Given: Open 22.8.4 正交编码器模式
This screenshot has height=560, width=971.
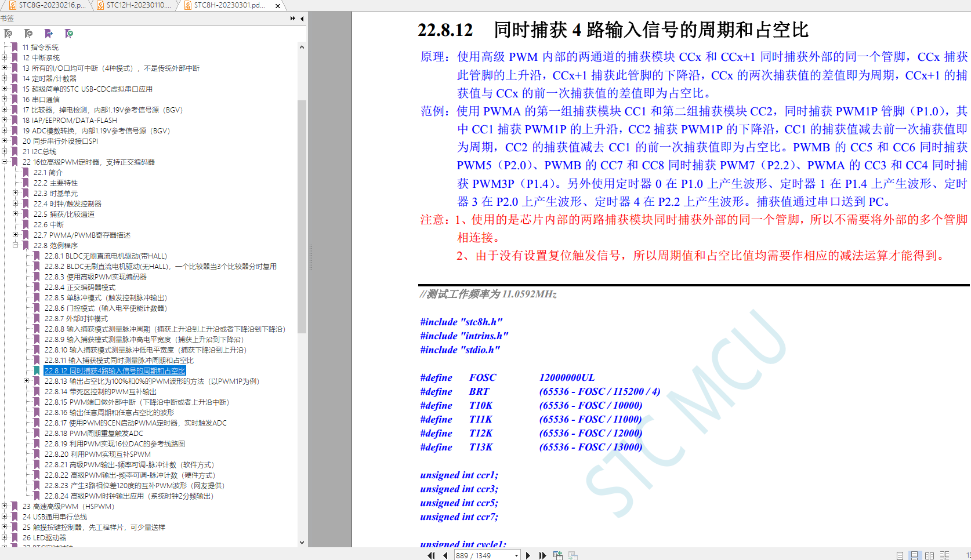Looking at the screenshot, I should (80, 288).
